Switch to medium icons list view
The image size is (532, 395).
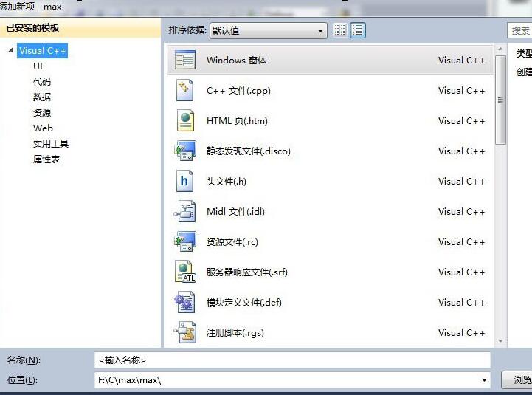[357, 30]
